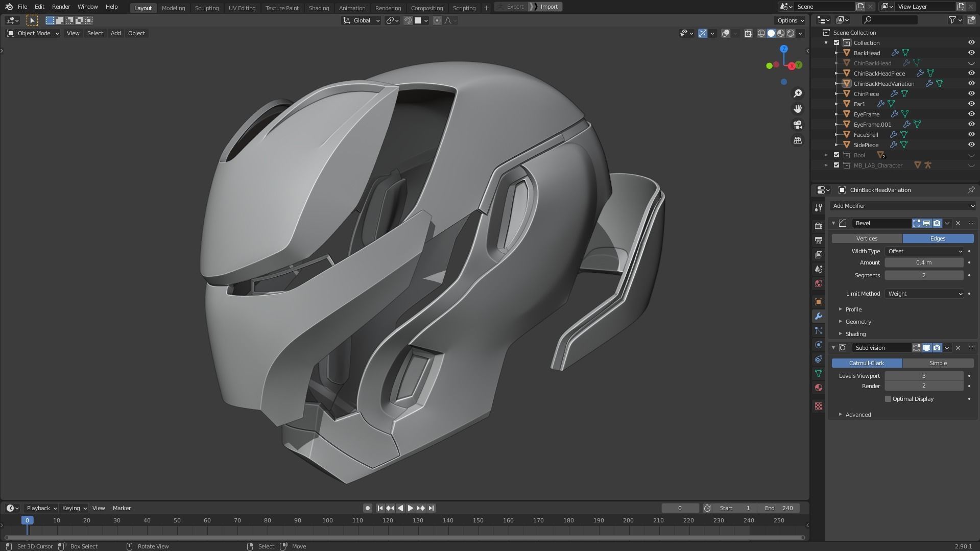This screenshot has height=551, width=980.
Task: Click the Bevel Amount 0.4 m field
Action: pos(924,262)
